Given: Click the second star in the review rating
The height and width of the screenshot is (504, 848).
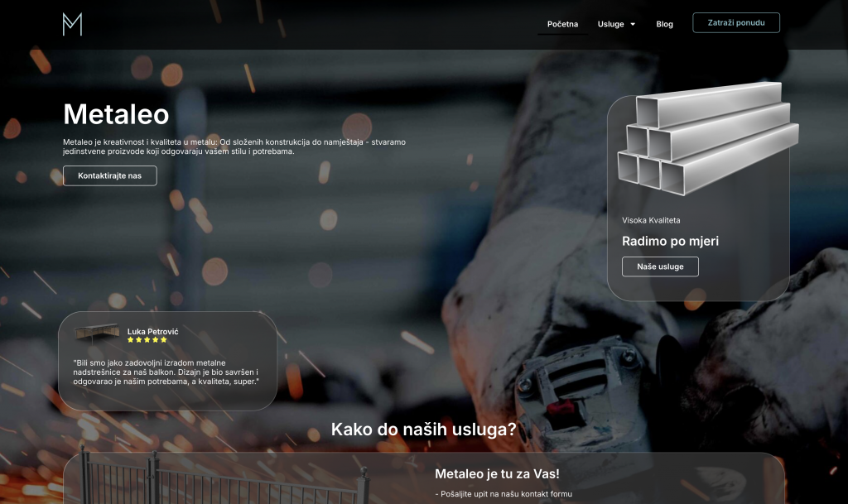Looking at the screenshot, I should point(139,339).
